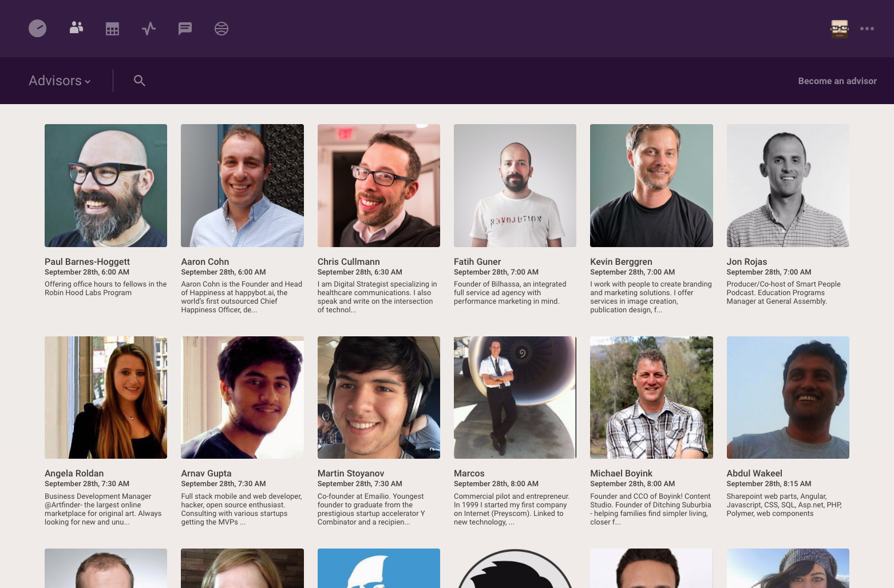The width and height of the screenshot is (894, 588).
Task: Click the user avatar in top bar
Action: pos(839,29)
